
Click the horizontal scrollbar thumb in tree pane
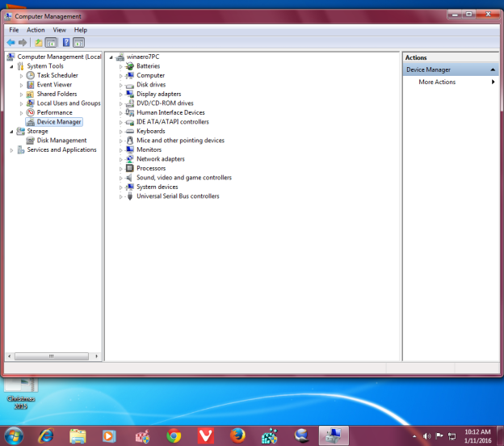coord(52,356)
